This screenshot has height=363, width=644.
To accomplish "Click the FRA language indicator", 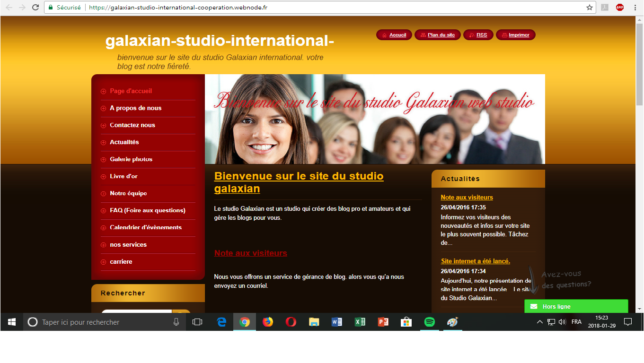I will [x=576, y=322].
